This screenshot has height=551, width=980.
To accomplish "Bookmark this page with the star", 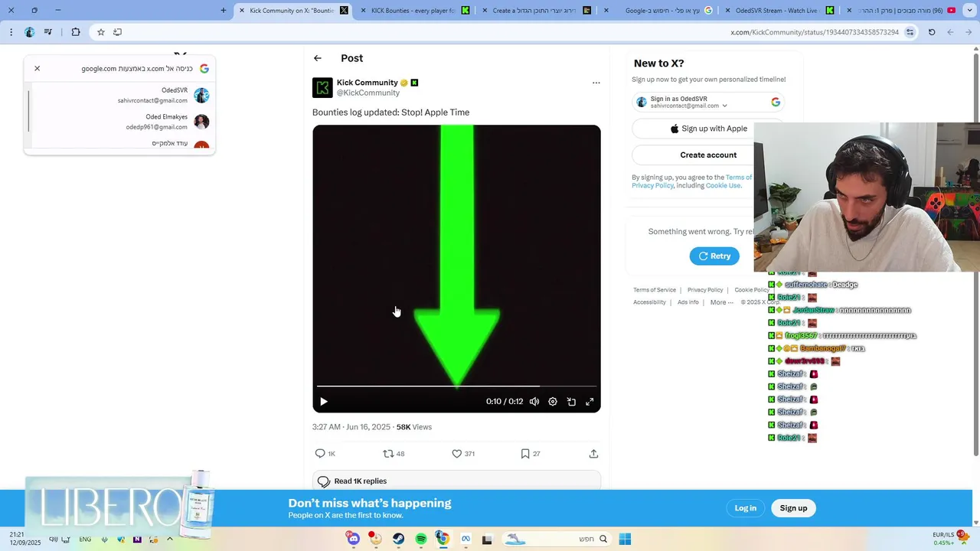I will (100, 32).
